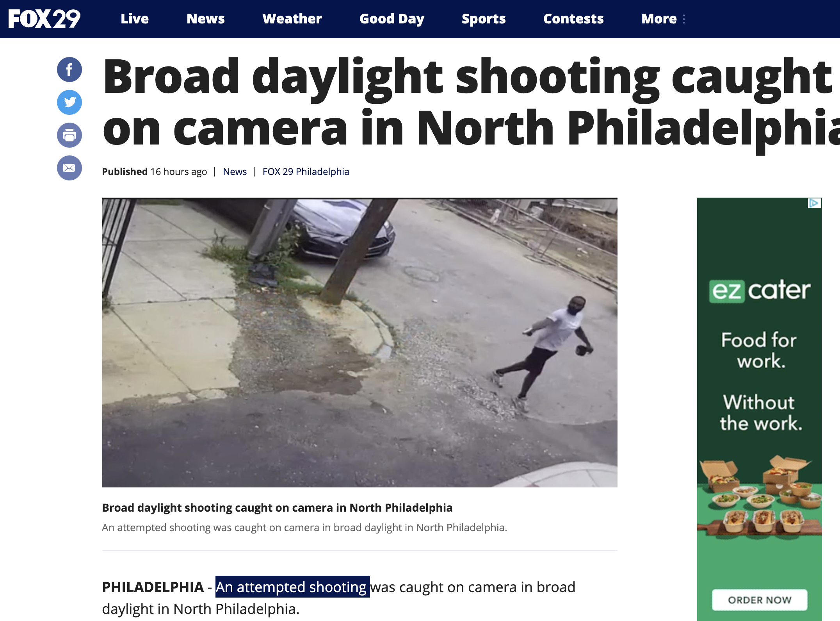Open the shooting surveillance video thumbnail
Screen dimensions: 840x621
[x=360, y=343]
